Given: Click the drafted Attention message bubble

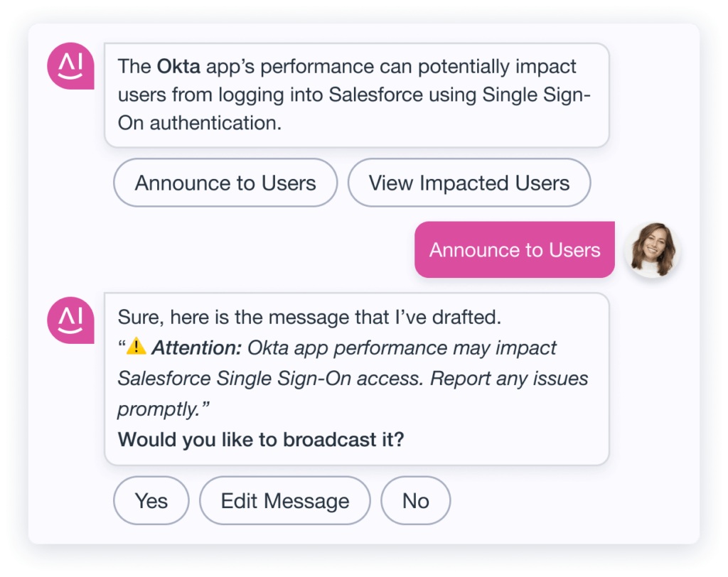Looking at the screenshot, I should pyautogui.click(x=355, y=377).
